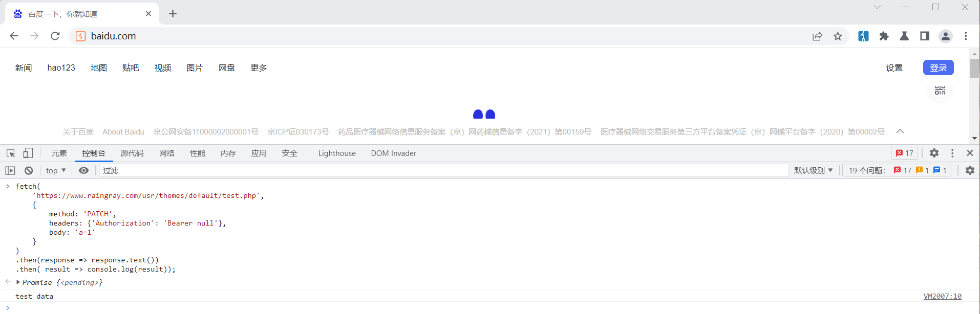Image resolution: width=980 pixels, height=314 pixels.
Task: Switch to the 安全 DevTools tab
Action: coord(290,153)
